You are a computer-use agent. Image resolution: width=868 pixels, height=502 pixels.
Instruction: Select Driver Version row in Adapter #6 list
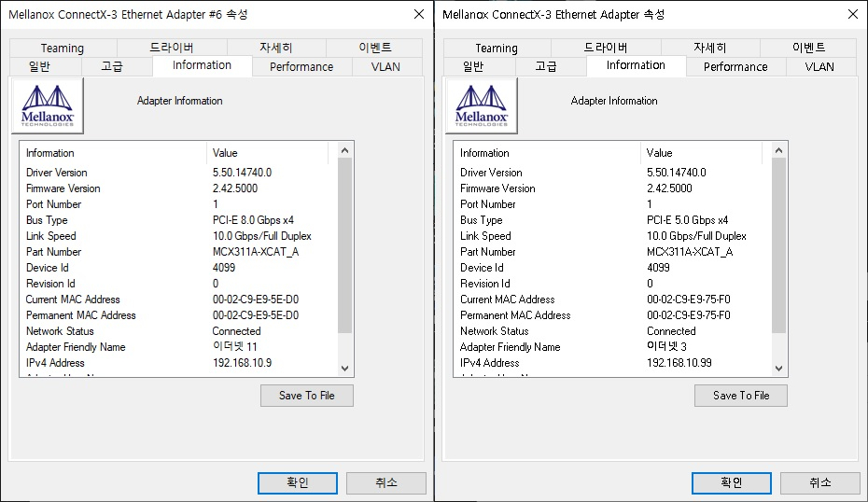[179, 173]
